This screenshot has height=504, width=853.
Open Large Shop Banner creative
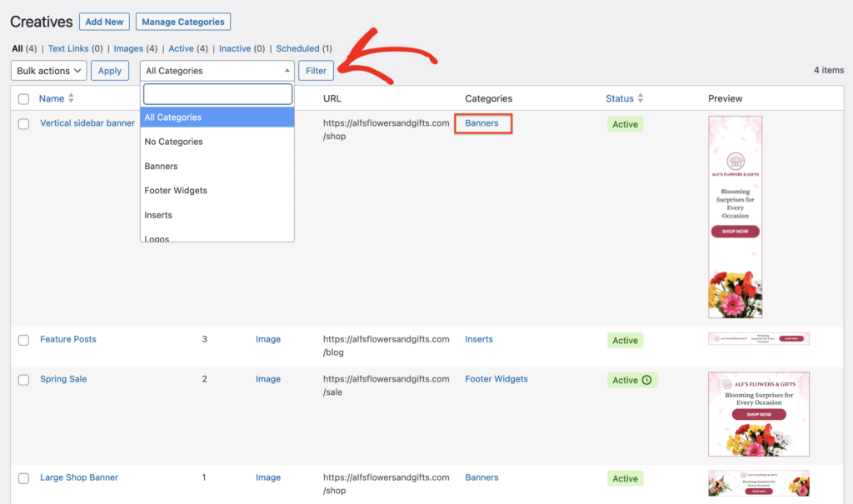(x=79, y=477)
